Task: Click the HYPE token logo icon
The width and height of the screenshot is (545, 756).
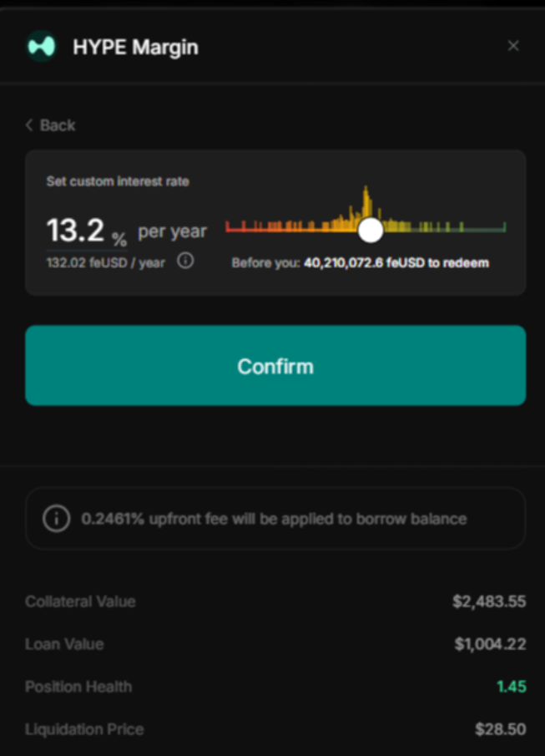Action: click(42, 46)
